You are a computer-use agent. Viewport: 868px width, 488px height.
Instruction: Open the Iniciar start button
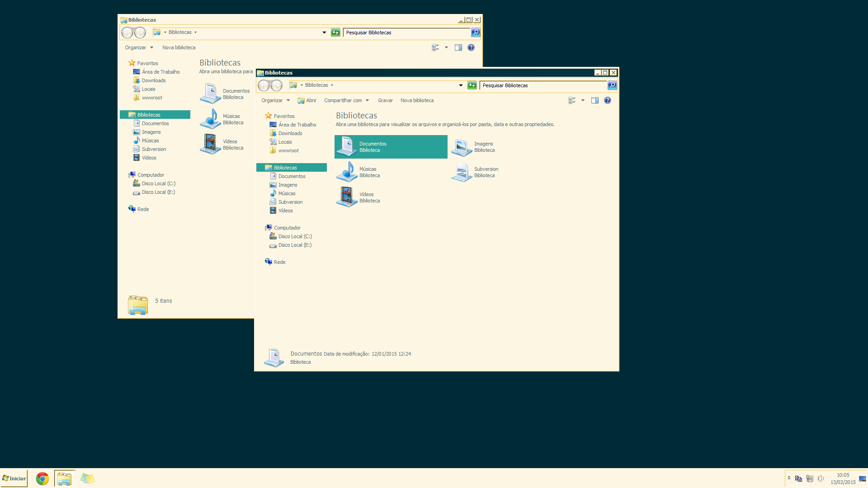(14, 479)
